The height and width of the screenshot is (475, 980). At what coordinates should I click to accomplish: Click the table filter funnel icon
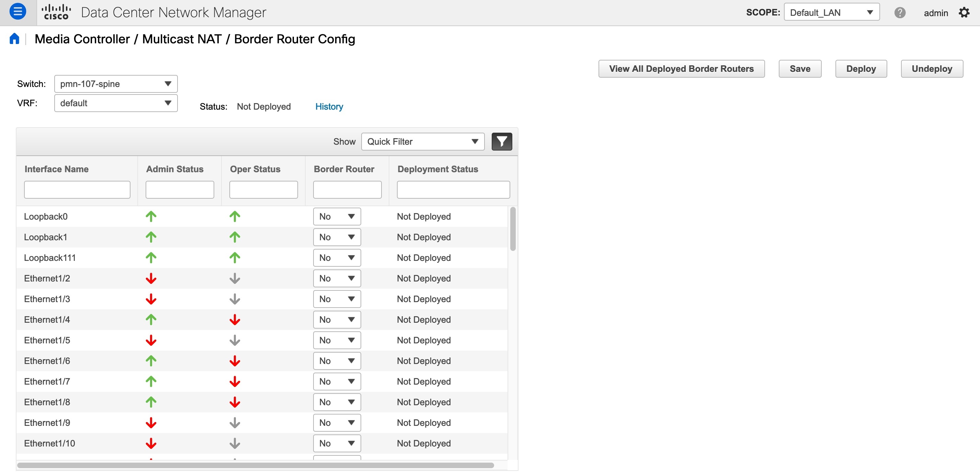(x=502, y=142)
